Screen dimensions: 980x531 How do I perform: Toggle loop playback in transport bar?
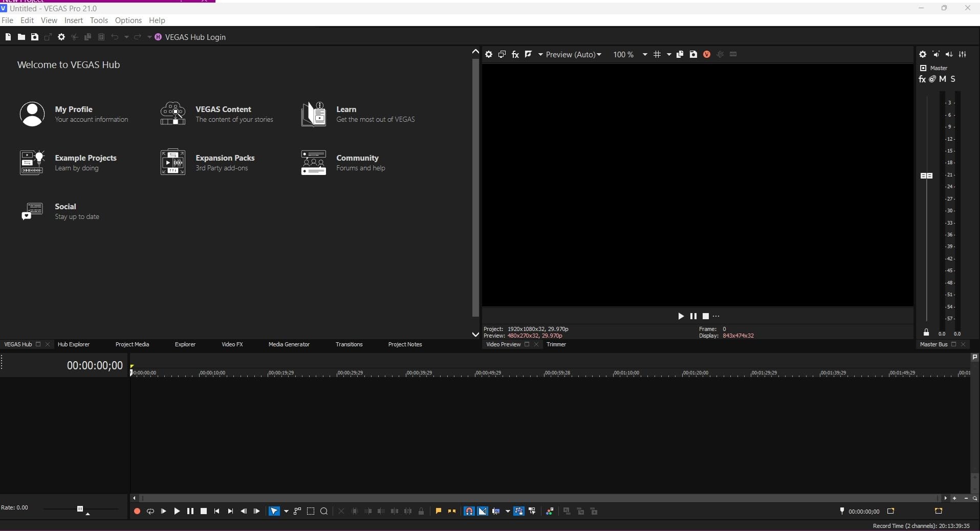point(150,511)
